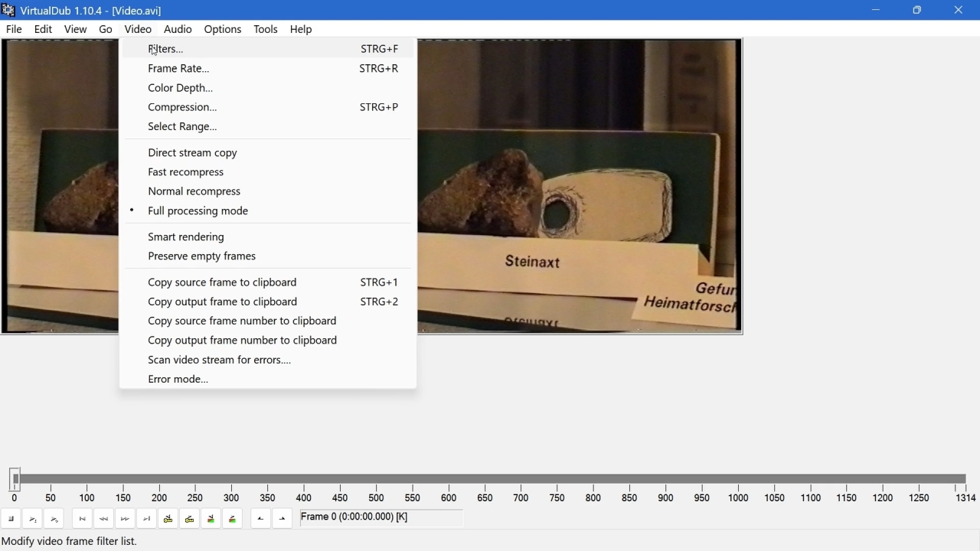Scan video stream for errors

coord(268,360)
